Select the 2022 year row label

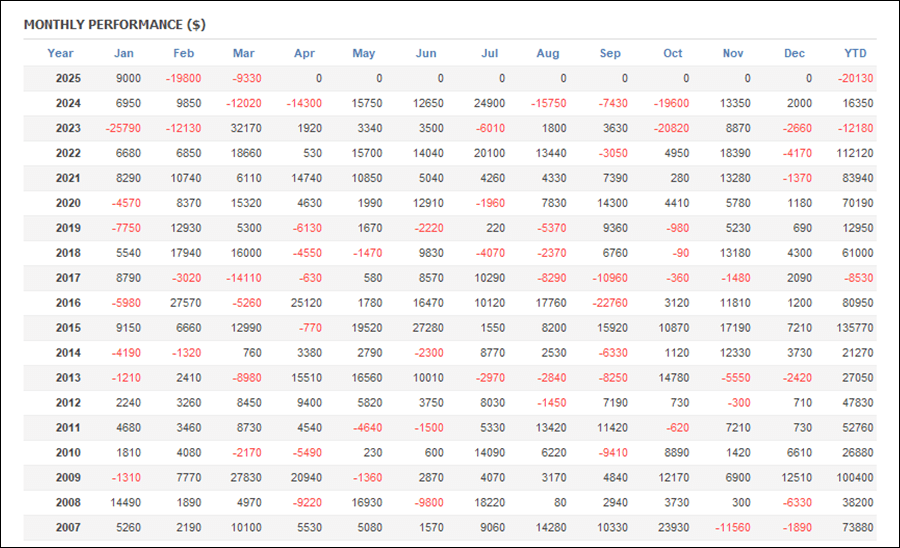click(x=68, y=153)
